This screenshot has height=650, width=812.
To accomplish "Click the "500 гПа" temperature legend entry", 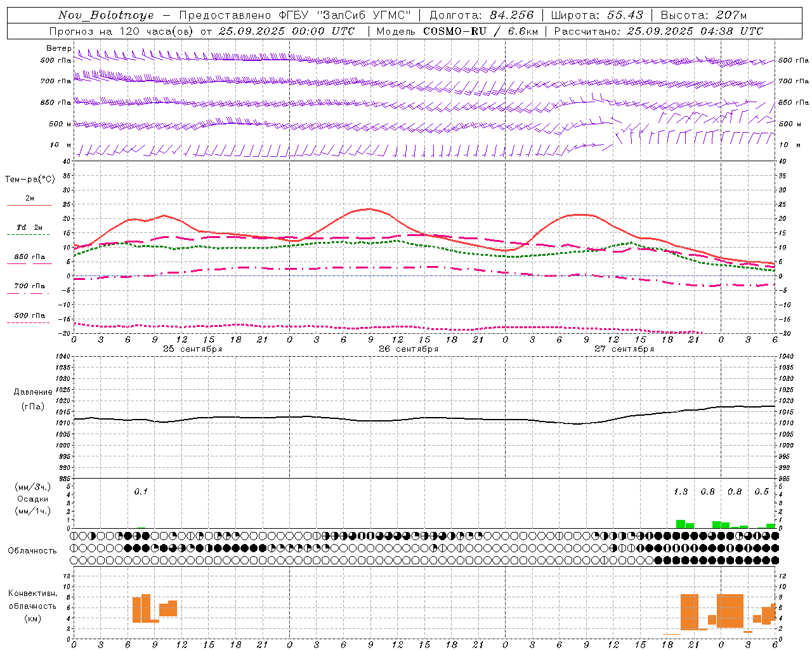I will tap(30, 315).
